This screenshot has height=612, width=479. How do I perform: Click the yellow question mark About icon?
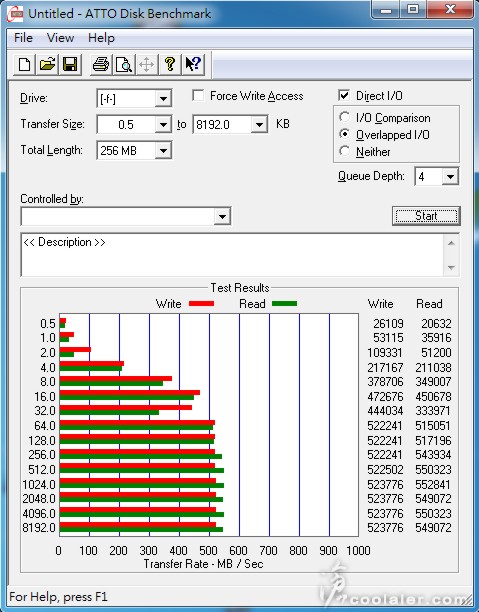click(x=170, y=64)
